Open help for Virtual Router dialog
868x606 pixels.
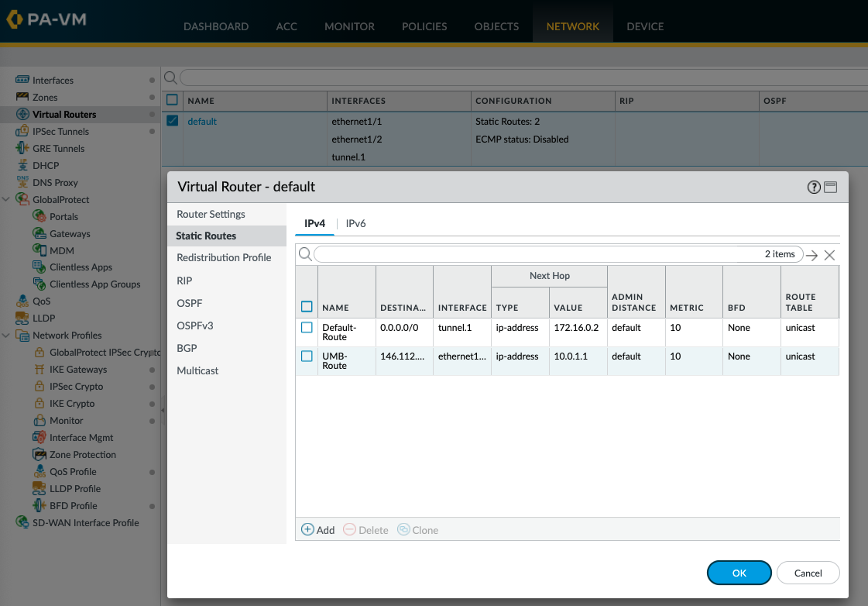[x=814, y=188]
